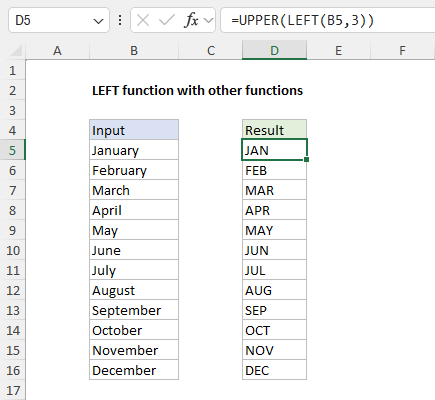The image size is (435, 400).
Task: Select the 'Result' header cell
Action: (274, 130)
